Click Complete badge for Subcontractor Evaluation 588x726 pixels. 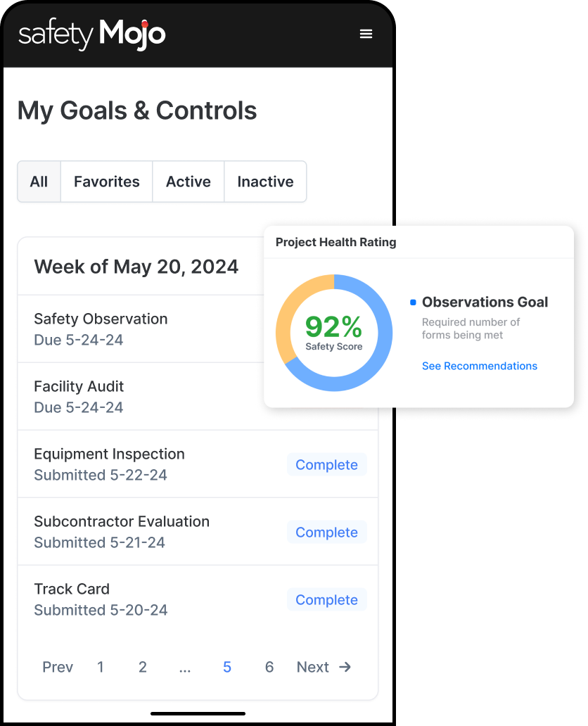pos(326,533)
